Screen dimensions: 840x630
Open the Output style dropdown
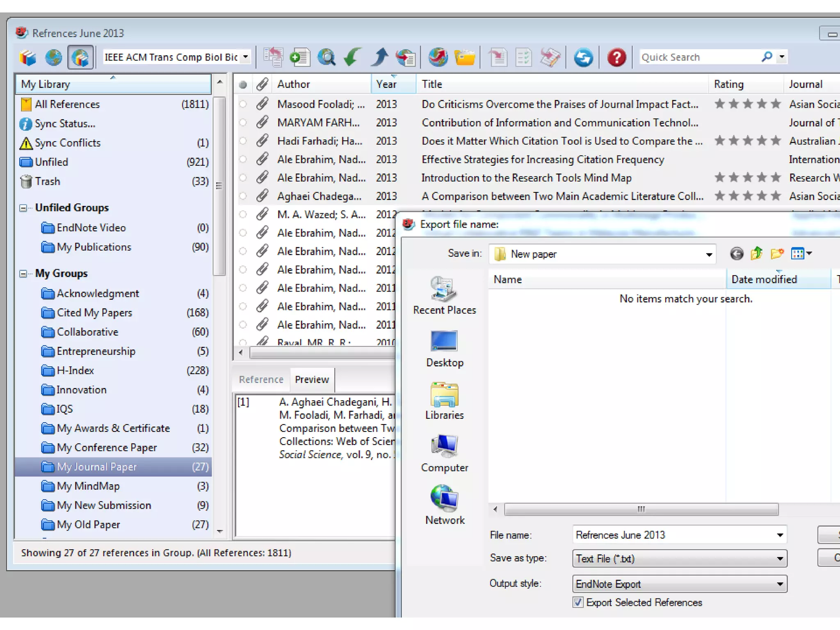pos(780,584)
